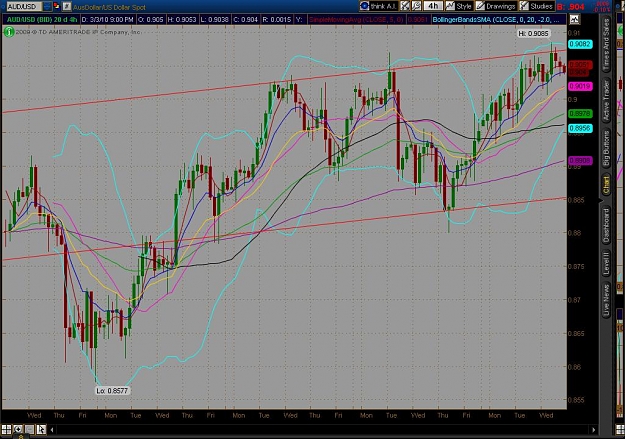Click the AUD/USD symbol input field
625x439 pixels.
coord(23,6)
